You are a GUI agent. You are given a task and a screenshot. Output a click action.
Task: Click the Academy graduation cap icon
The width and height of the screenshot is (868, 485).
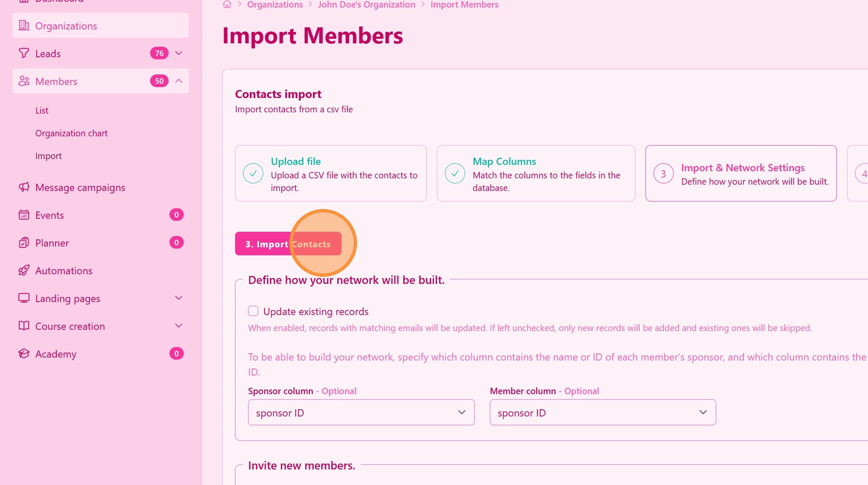24,354
